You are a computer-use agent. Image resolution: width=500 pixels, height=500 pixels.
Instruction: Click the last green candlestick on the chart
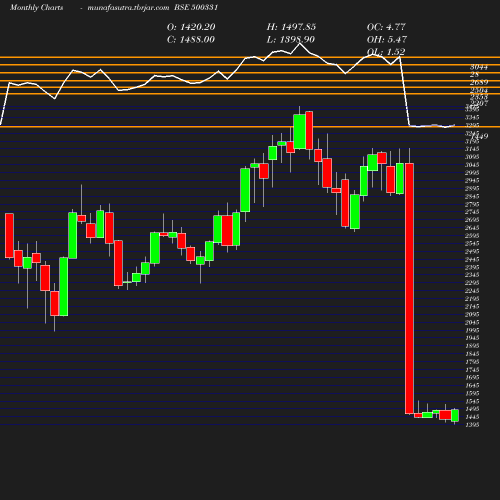pos(455,415)
